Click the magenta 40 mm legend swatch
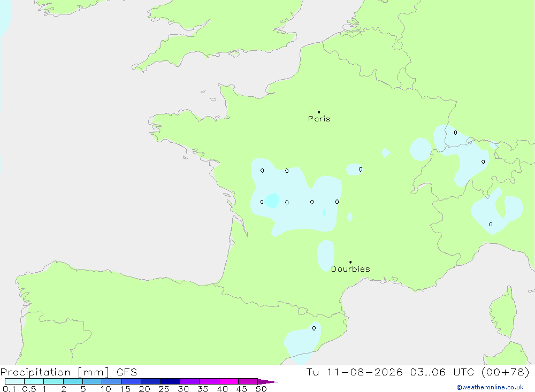This screenshot has width=535, height=392. [x=228, y=381]
